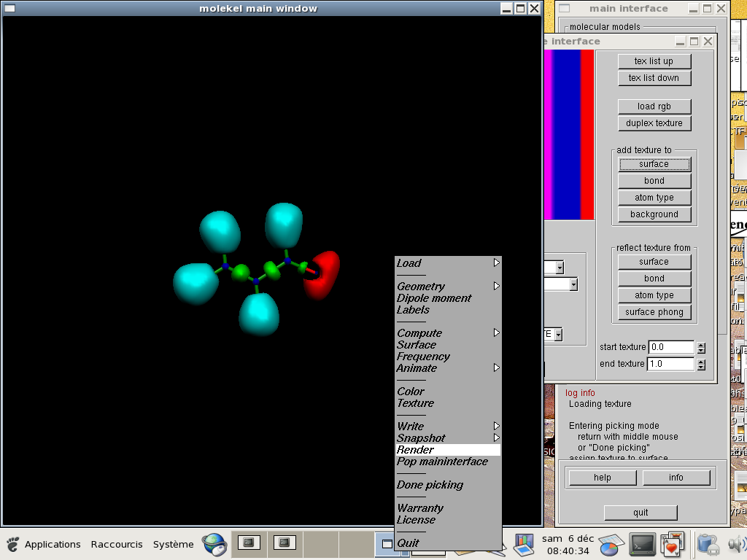Click the magenta-blue-red texture preview
Screen dimensions: 747x560
tap(569, 135)
